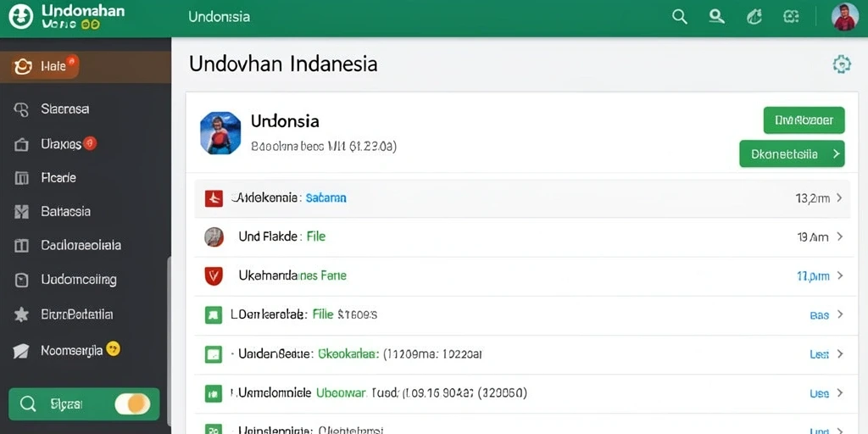Open the green File link on Und Flakde row
This screenshot has height=434, width=868.
click(316, 236)
